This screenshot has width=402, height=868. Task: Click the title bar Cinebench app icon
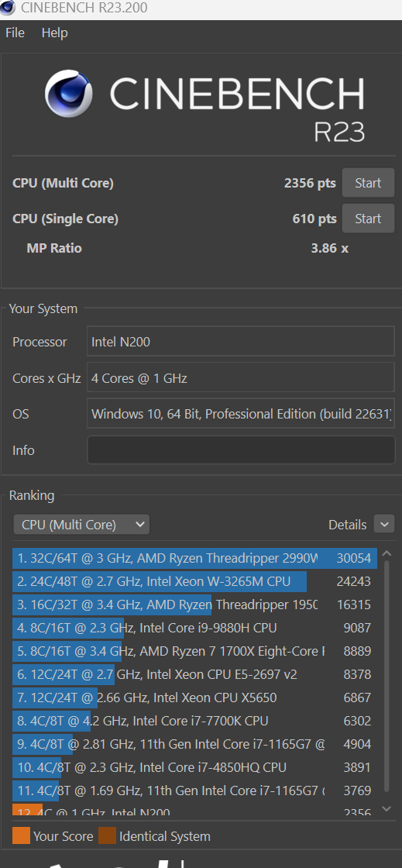(x=8, y=9)
